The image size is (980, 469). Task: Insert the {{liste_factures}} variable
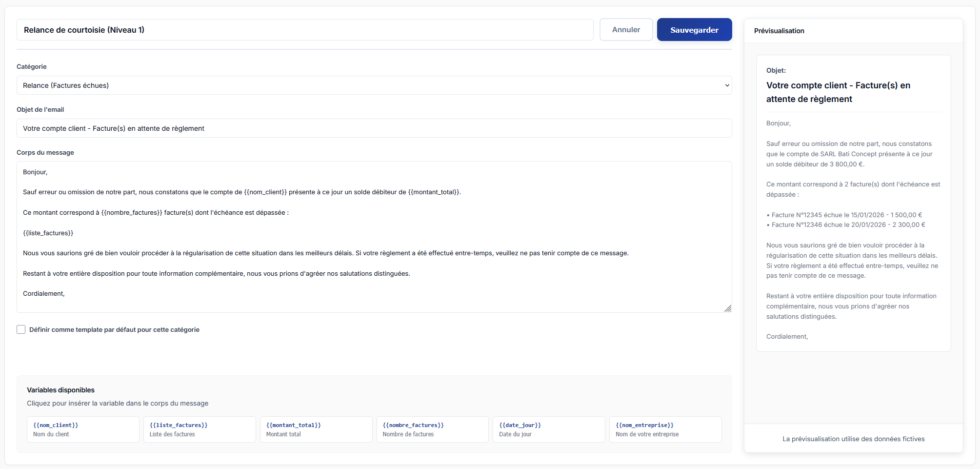coord(200,429)
